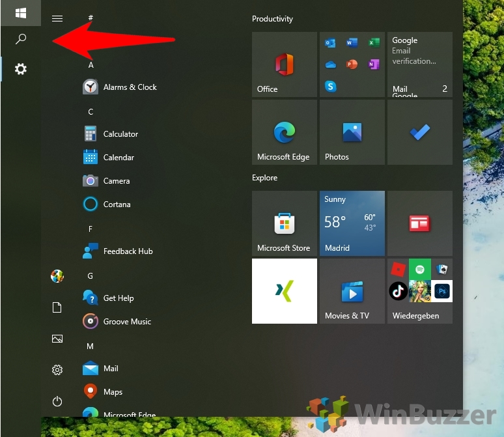The width and height of the screenshot is (504, 437).
Task: Click Solitaire cards icon in Wiedergeben tile
Action: tap(442, 269)
